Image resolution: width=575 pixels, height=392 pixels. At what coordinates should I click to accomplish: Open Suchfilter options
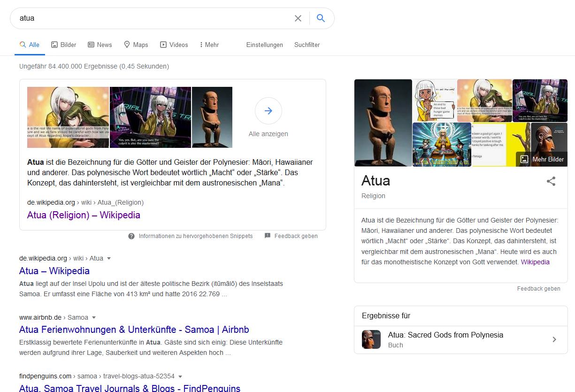(x=307, y=45)
